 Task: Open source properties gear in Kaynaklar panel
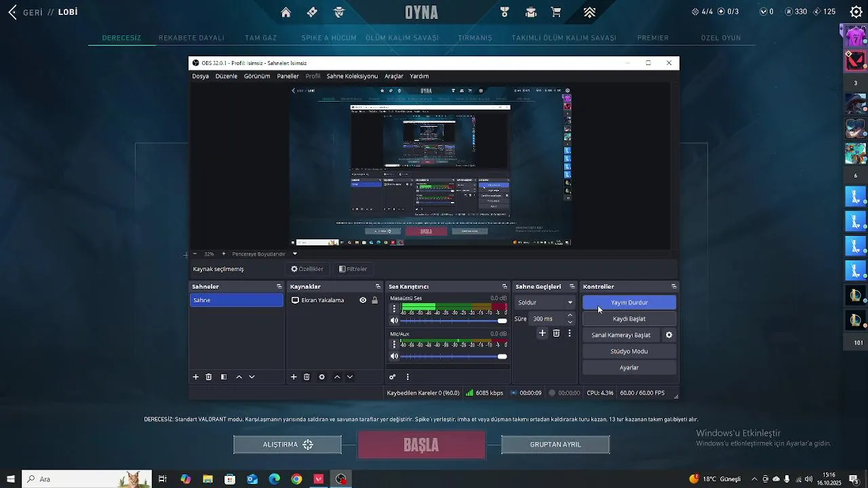click(322, 377)
